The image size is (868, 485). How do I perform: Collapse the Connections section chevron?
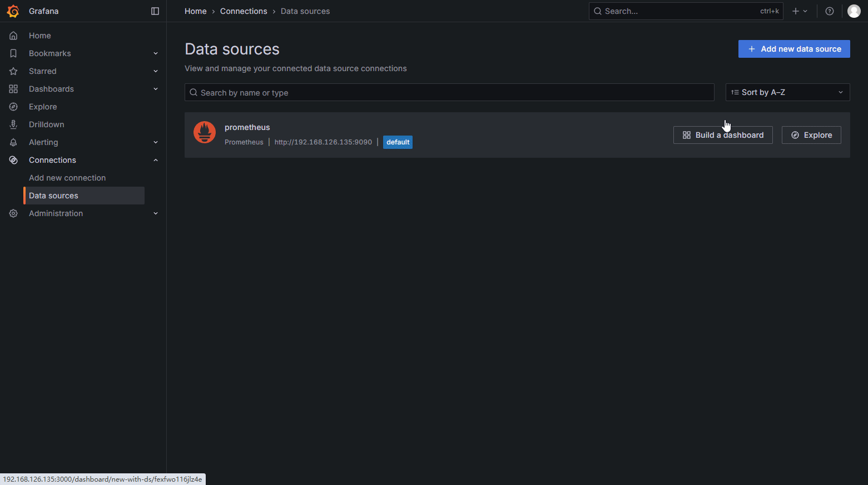pyautogui.click(x=156, y=160)
